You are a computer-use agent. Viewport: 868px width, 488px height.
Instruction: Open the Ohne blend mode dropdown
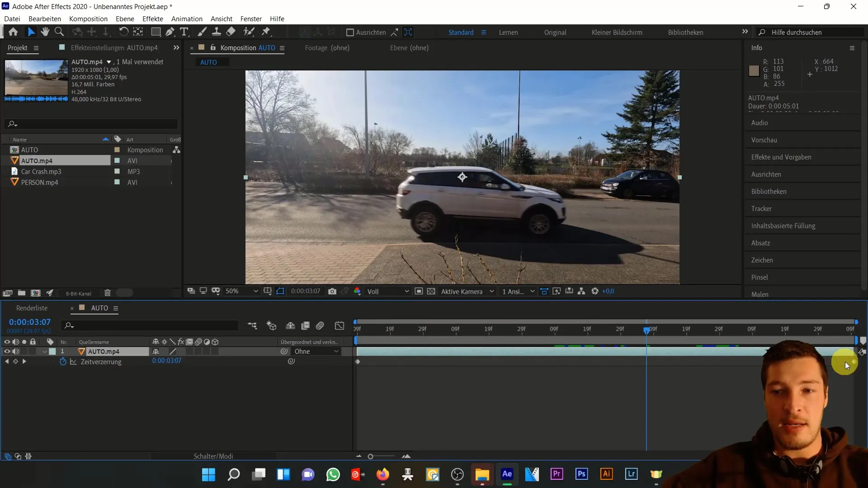(x=316, y=352)
